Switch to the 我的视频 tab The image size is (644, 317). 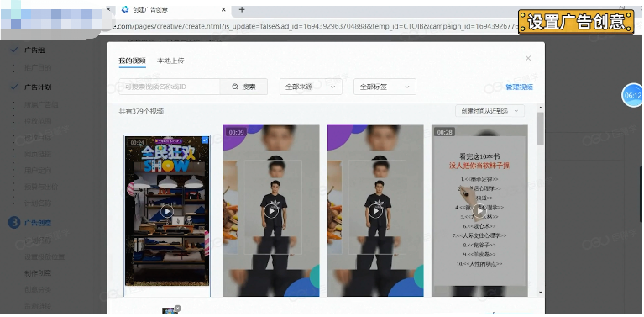pos(132,61)
